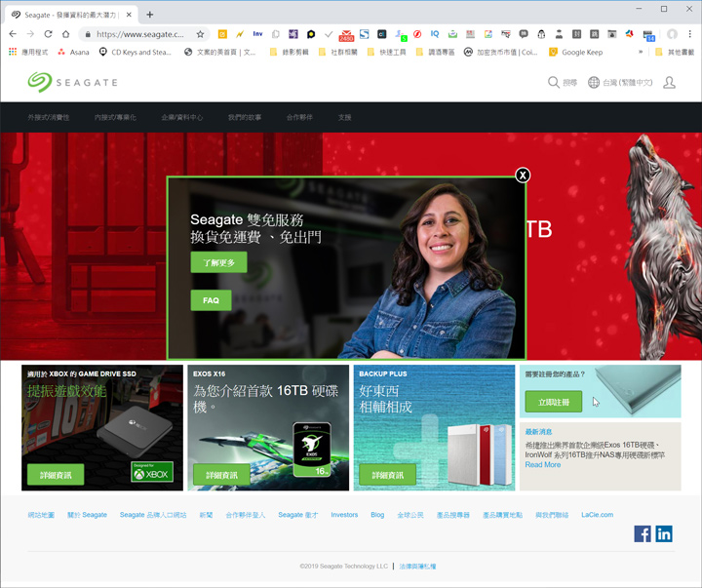Open the 產品購買地點 footer link
The width and height of the screenshot is (702, 588).
tap(502, 515)
